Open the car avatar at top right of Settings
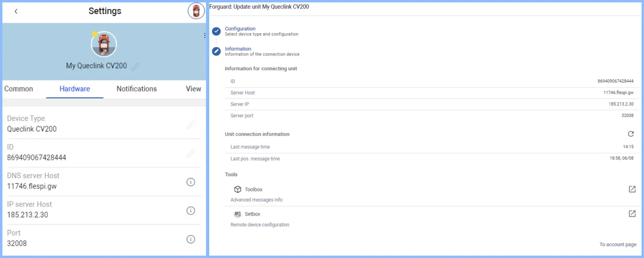The width and height of the screenshot is (644, 258). pos(196,11)
